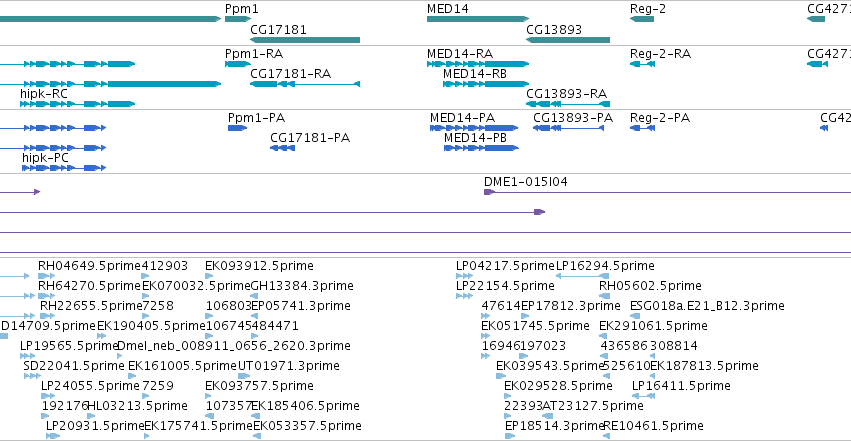Open EST EK291061.5prime

(653, 326)
